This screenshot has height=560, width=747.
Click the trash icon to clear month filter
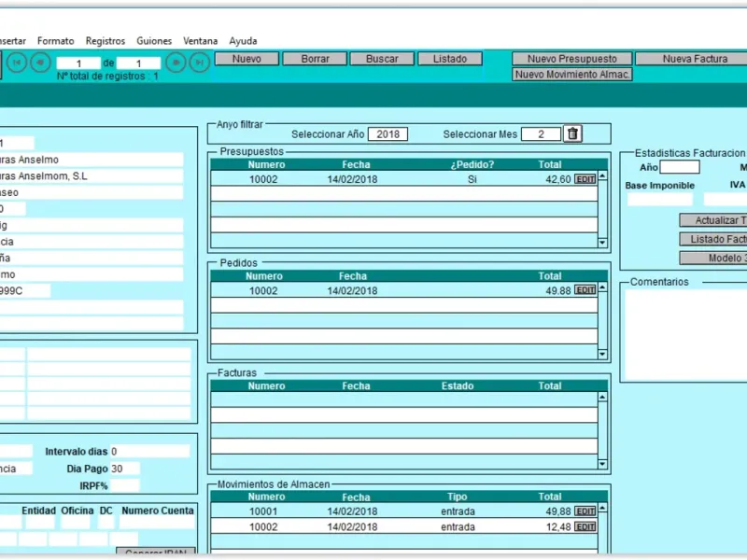coord(572,133)
